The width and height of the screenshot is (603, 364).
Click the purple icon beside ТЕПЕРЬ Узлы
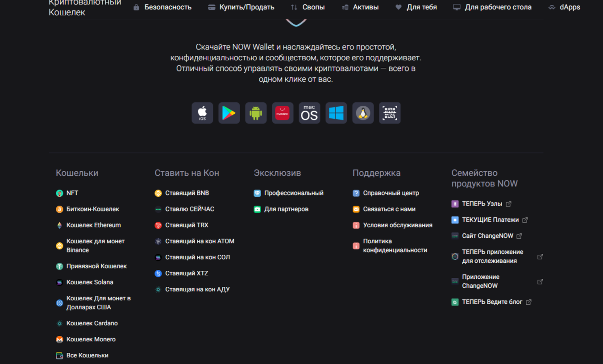pos(455,204)
